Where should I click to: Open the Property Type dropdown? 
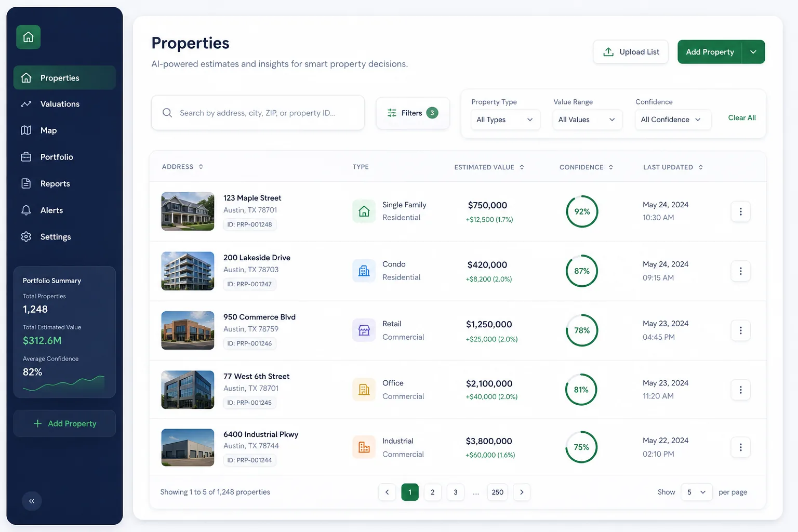pyautogui.click(x=505, y=119)
